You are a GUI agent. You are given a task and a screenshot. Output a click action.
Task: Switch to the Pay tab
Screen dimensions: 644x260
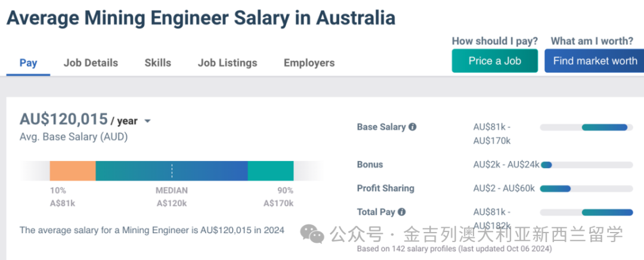point(29,63)
